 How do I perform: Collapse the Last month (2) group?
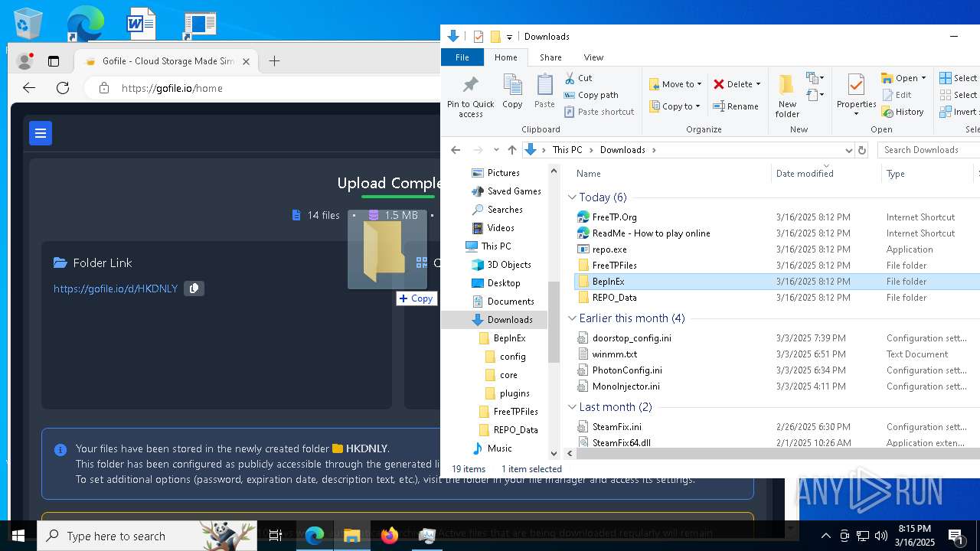coord(572,407)
